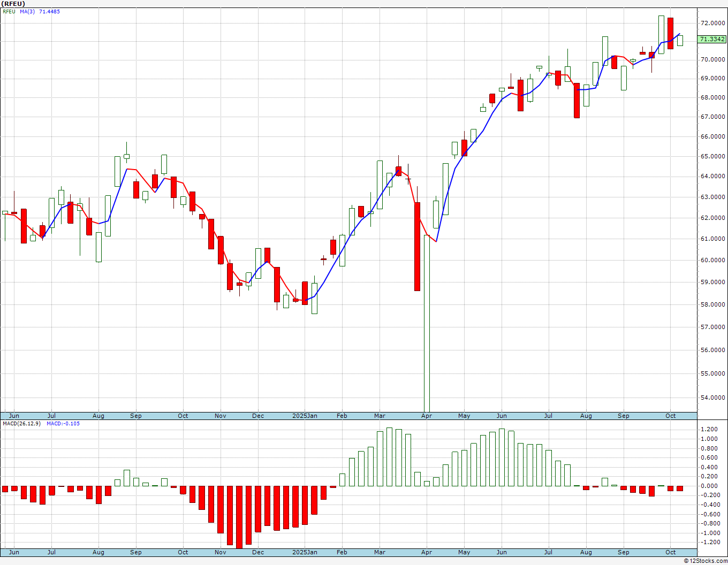Click "Mar" on the MACD panel time axis
This screenshot has height=565, width=728.
point(380,552)
